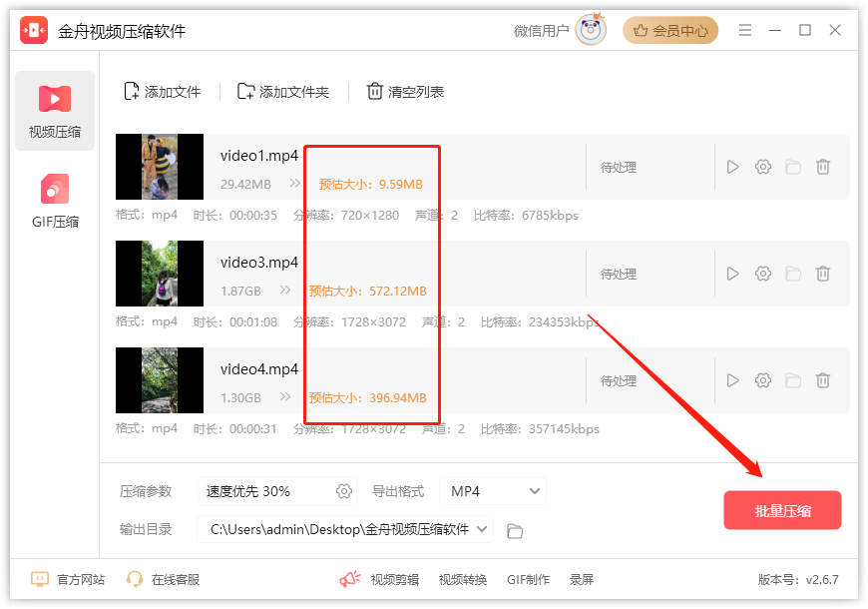Click 预估大小: 572.12MB text
Screen dimensions: 868x609
click(367, 292)
